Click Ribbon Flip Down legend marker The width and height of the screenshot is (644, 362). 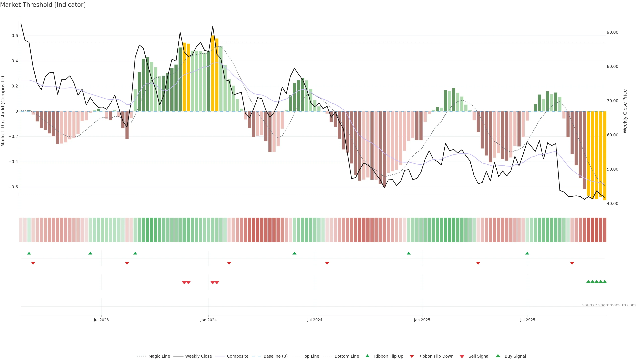[x=412, y=356]
